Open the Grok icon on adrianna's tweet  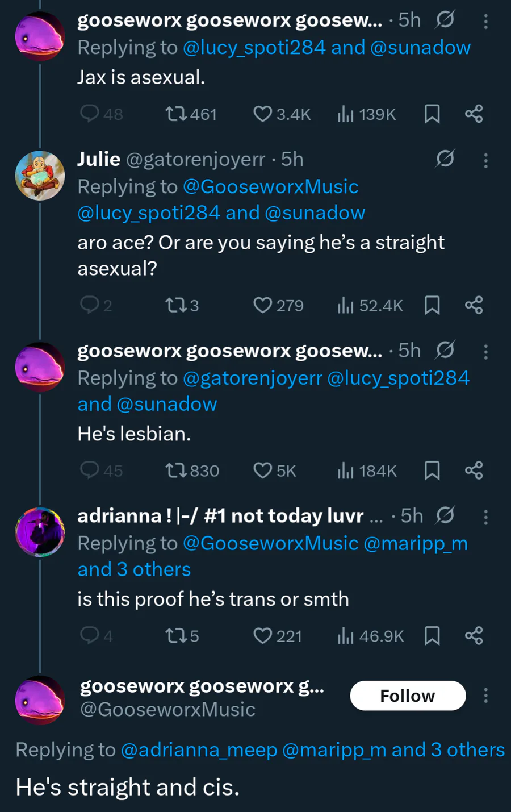tap(445, 515)
